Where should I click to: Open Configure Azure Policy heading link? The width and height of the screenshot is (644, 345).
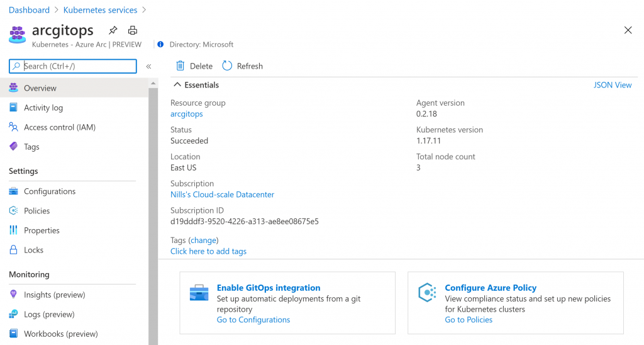[491, 288]
